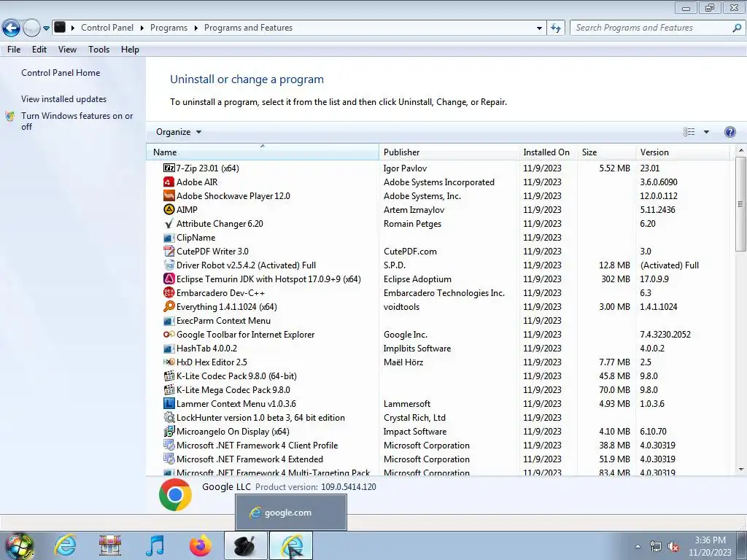747x560 pixels.
Task: Select the Lammer Context Menu icon
Action: pos(169,403)
